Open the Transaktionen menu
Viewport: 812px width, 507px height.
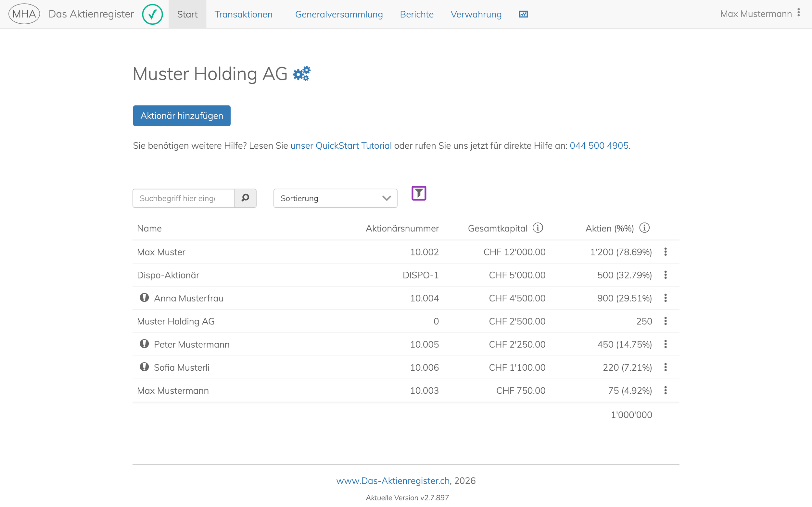pyautogui.click(x=243, y=14)
